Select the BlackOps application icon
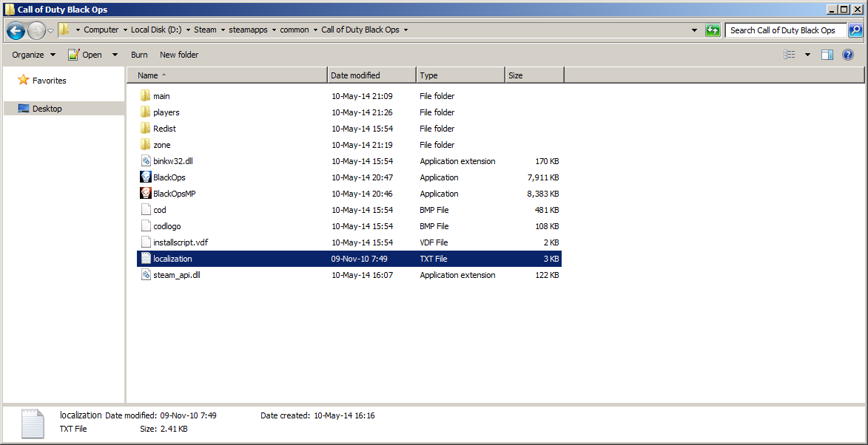 145,177
